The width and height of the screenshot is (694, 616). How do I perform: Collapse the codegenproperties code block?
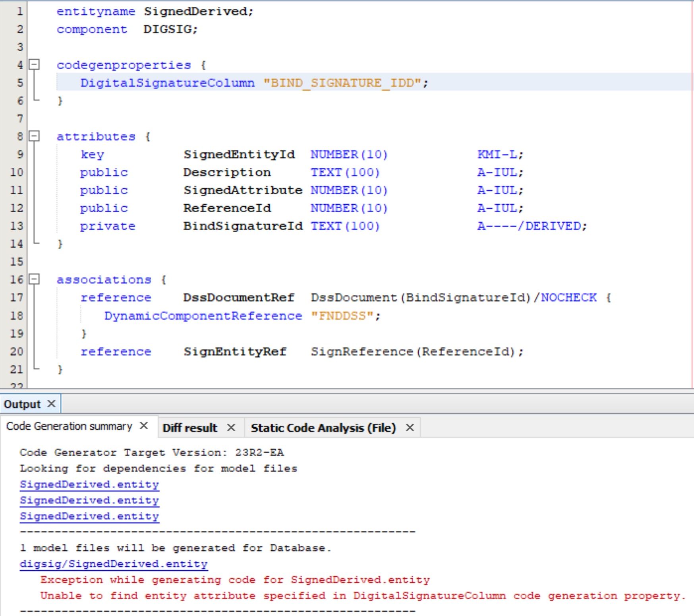tap(35, 64)
